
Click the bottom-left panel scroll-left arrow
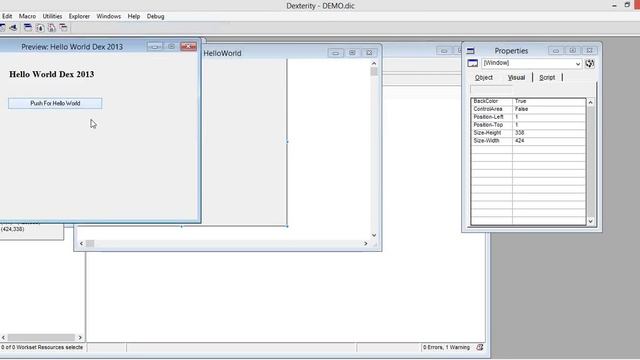(x=3, y=338)
